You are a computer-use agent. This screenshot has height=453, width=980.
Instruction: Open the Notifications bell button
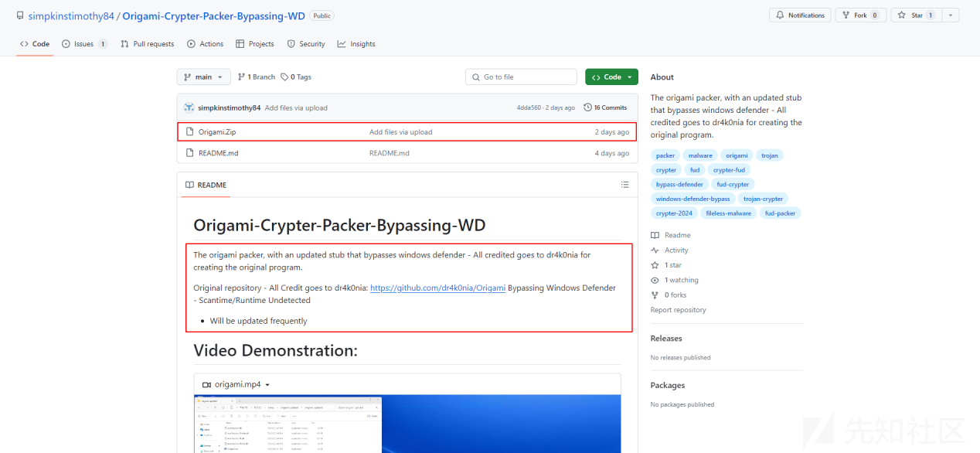[x=800, y=15]
